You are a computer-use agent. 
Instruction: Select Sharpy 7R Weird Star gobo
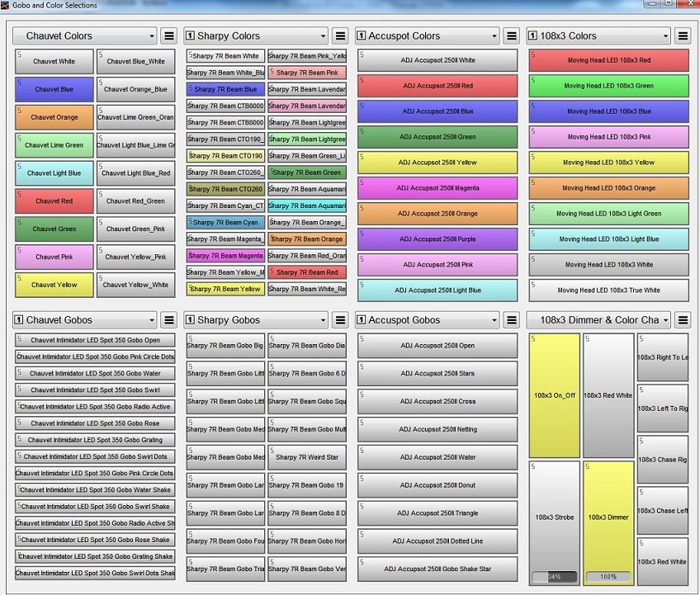point(307,457)
